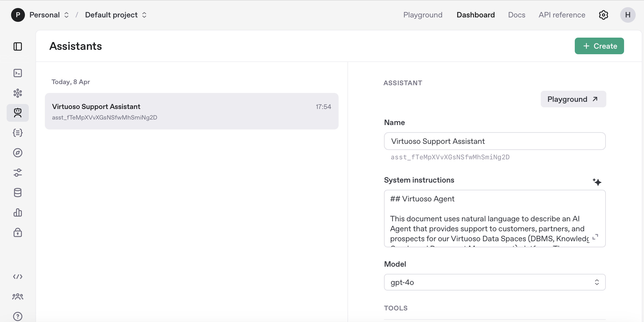
Task: Open the gpt-4o model dropdown
Action: coord(495,282)
